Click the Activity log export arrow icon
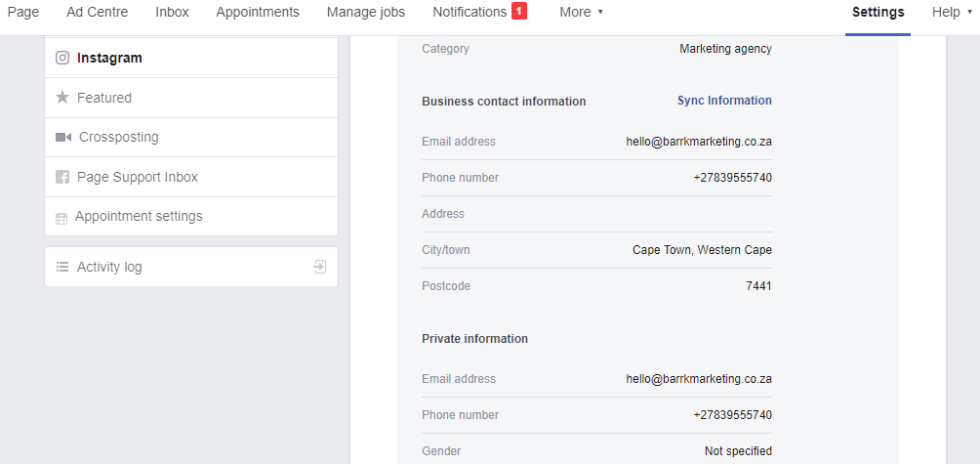Screen dimensions: 980x464 pos(319,267)
